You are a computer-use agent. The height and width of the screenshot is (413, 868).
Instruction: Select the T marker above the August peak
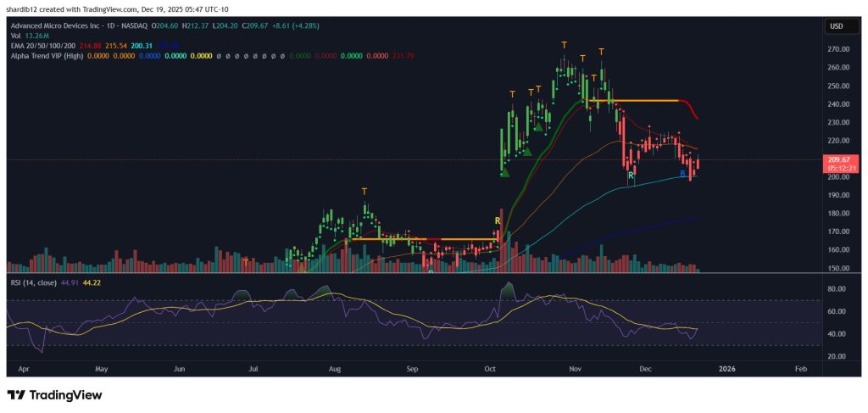364,192
